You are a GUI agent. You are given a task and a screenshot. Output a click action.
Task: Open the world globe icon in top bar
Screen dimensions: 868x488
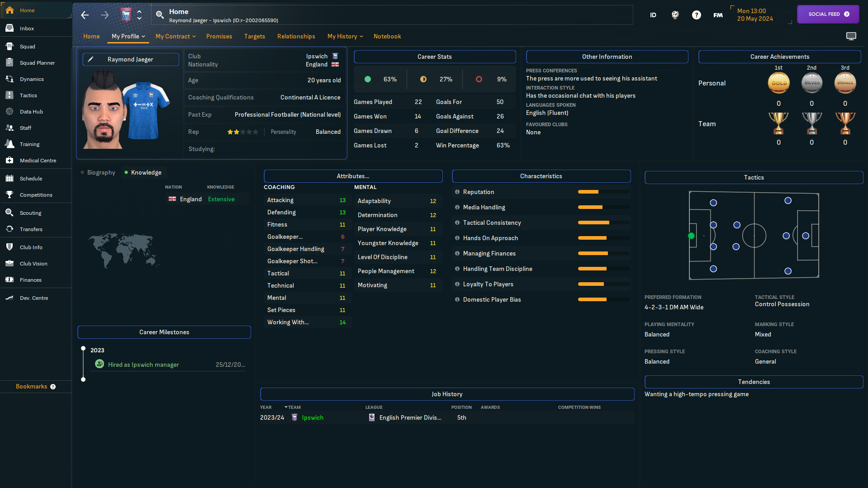coord(675,15)
